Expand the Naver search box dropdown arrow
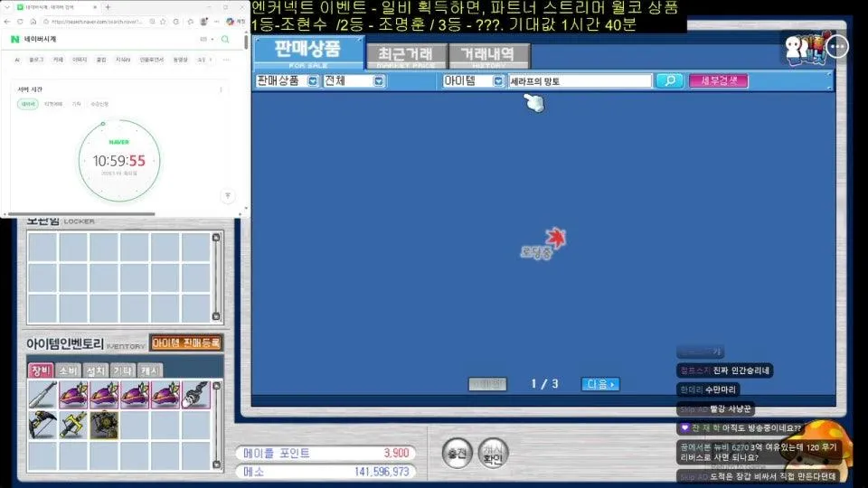 click(x=212, y=39)
